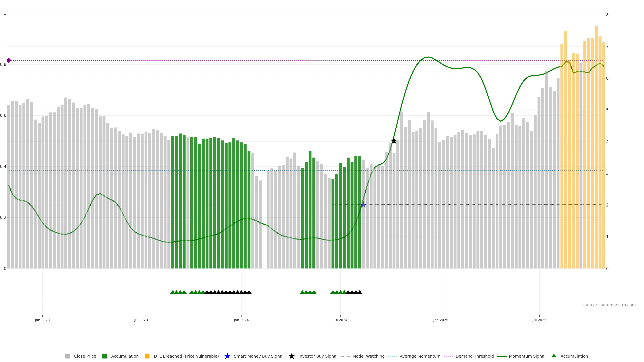This screenshot has width=644, height=362.
Task: Click the Model Watching dashed line legend icon
Action: 345,356
